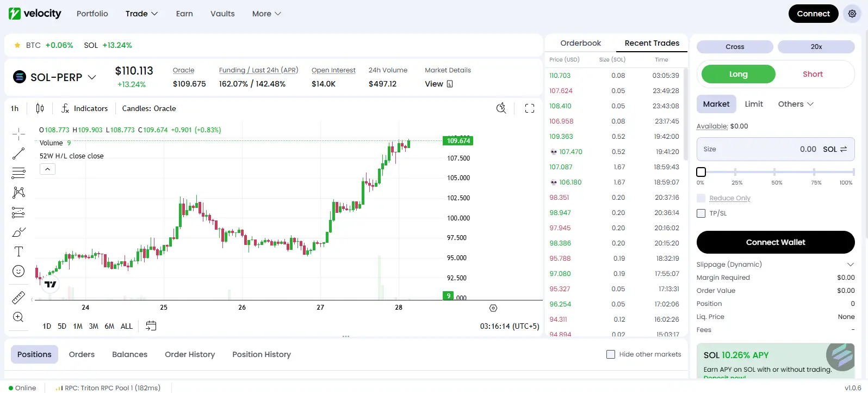
Task: Select the Market order type
Action: click(x=716, y=104)
